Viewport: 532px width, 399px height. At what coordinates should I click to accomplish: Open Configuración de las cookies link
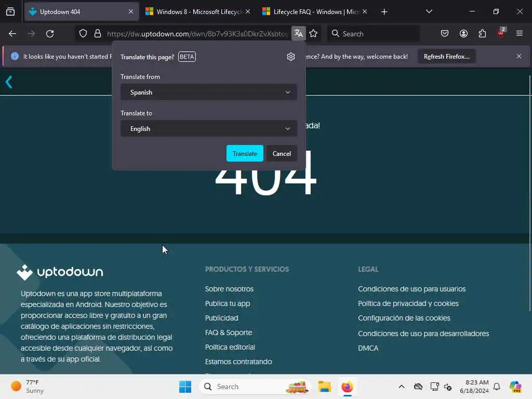[404, 318]
